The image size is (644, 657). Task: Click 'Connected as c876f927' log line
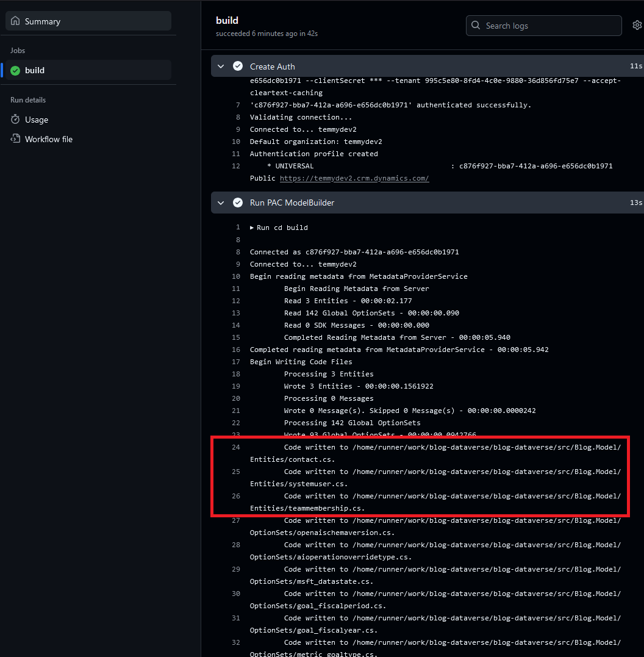(x=354, y=252)
